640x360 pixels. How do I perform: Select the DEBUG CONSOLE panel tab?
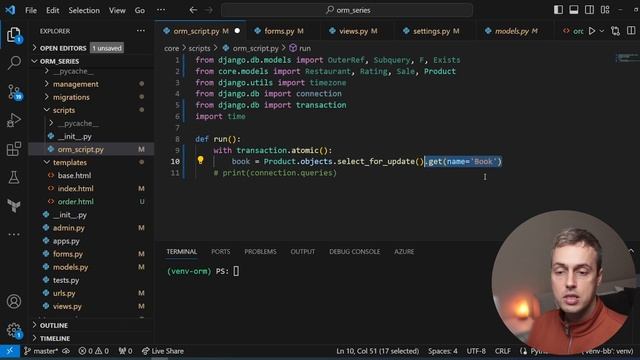point(355,252)
